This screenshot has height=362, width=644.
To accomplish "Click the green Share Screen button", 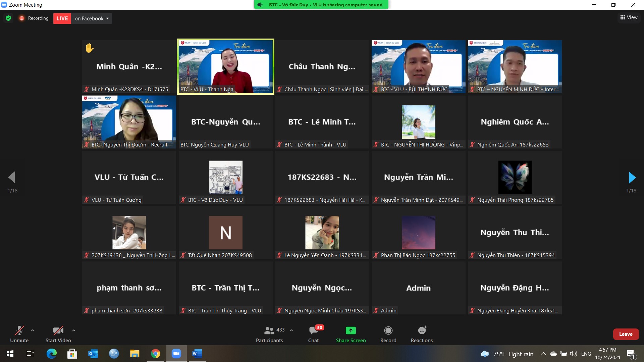I will (x=351, y=334).
